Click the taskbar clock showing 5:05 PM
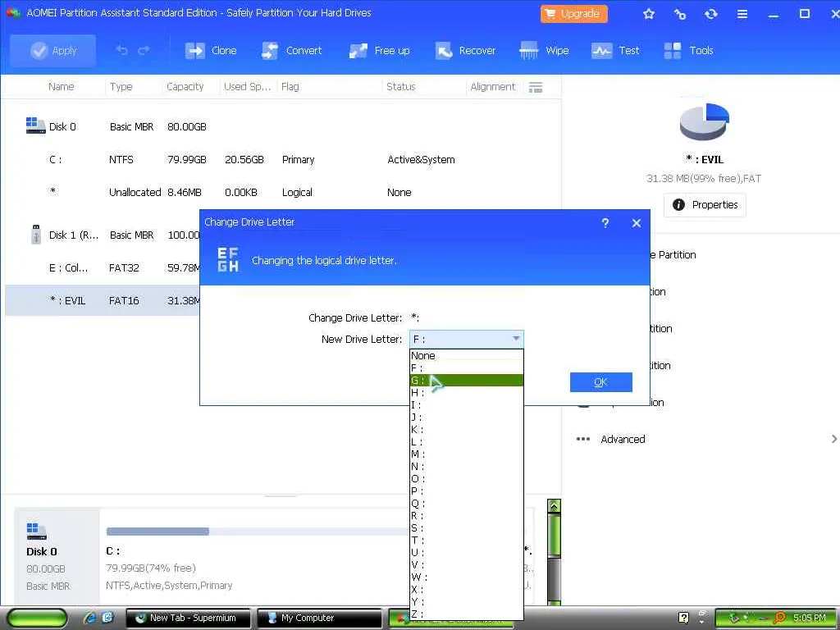The width and height of the screenshot is (840, 630). point(810,618)
